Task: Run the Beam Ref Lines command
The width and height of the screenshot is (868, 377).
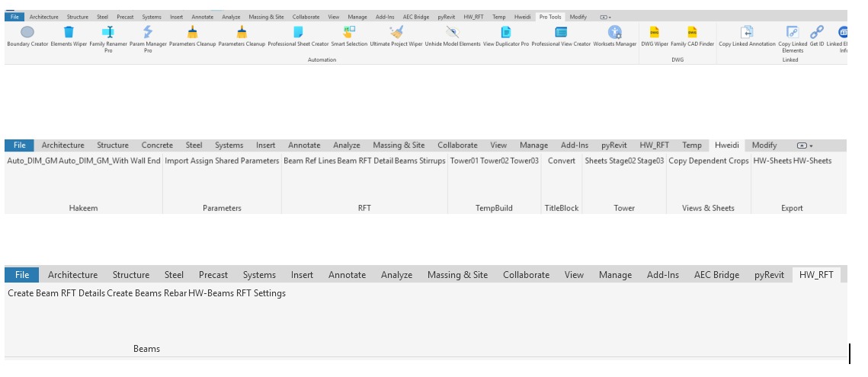Action: (309, 161)
